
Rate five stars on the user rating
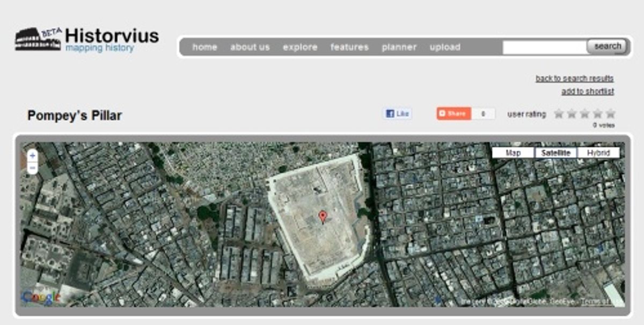click(x=611, y=114)
